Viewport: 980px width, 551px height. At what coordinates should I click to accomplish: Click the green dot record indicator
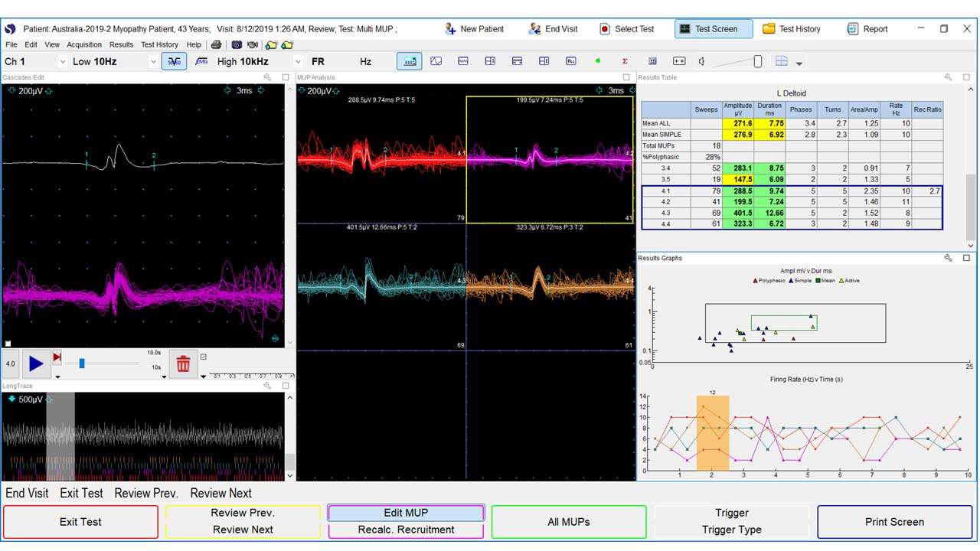tap(598, 61)
